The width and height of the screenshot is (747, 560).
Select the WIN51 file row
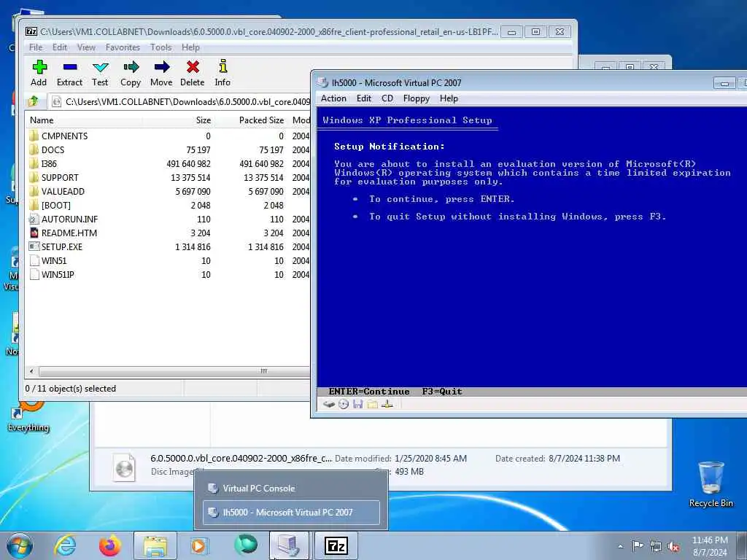click(x=169, y=260)
